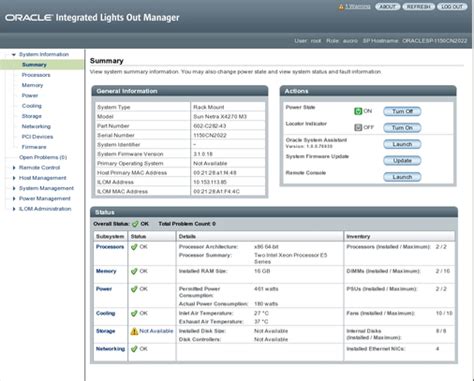
Task: Click the Actions panel header
Action: (368, 91)
